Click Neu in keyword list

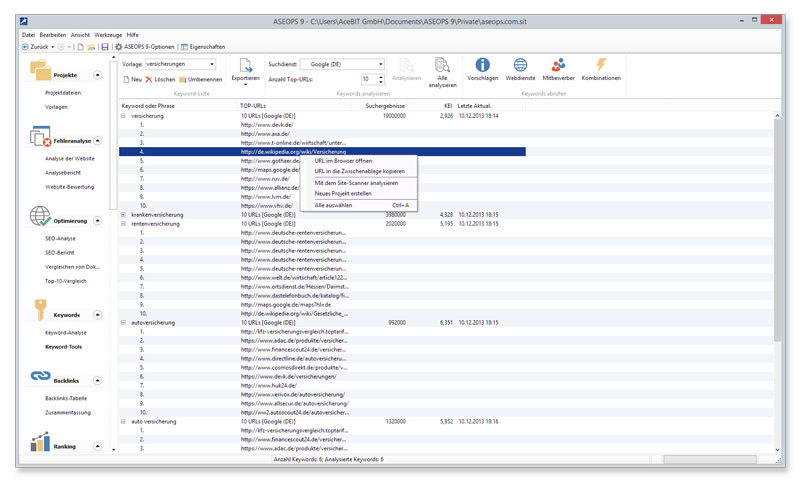pyautogui.click(x=133, y=80)
